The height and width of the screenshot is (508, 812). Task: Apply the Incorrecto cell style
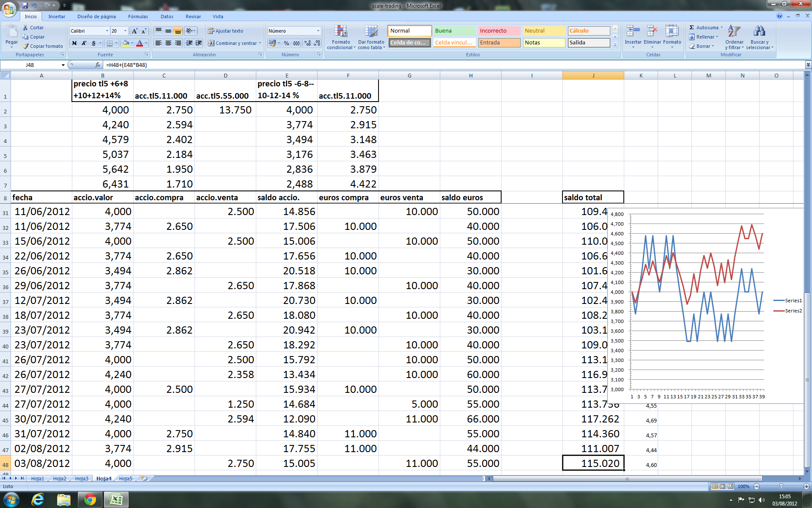coord(499,31)
